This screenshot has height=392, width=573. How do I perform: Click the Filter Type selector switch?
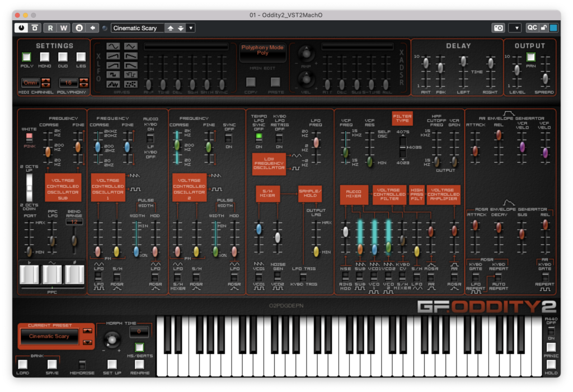[x=402, y=147]
